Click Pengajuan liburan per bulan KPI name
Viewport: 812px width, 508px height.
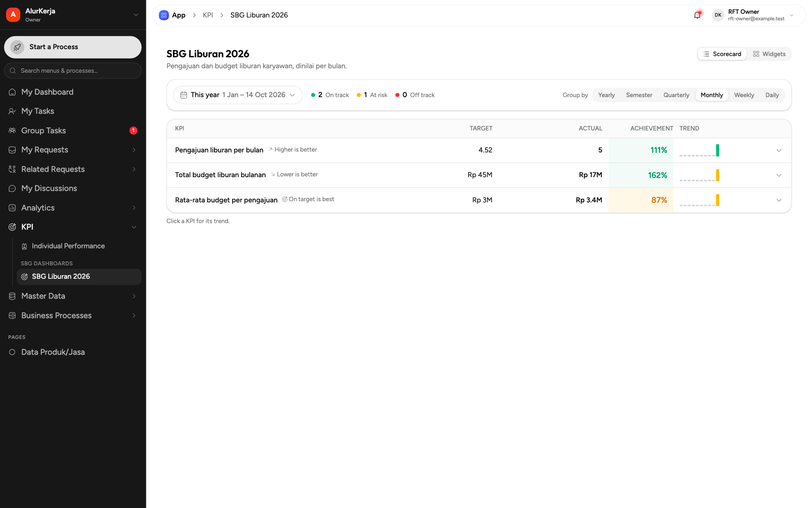pyautogui.click(x=219, y=150)
